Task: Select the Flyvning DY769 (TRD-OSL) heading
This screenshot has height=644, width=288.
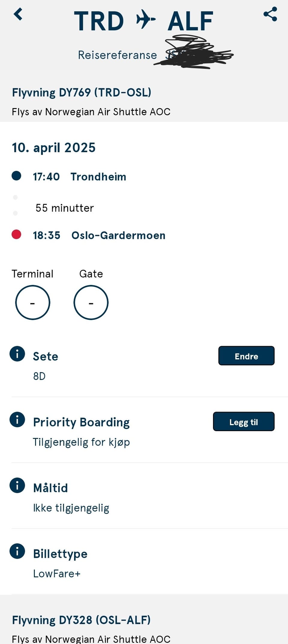Action: (82, 92)
